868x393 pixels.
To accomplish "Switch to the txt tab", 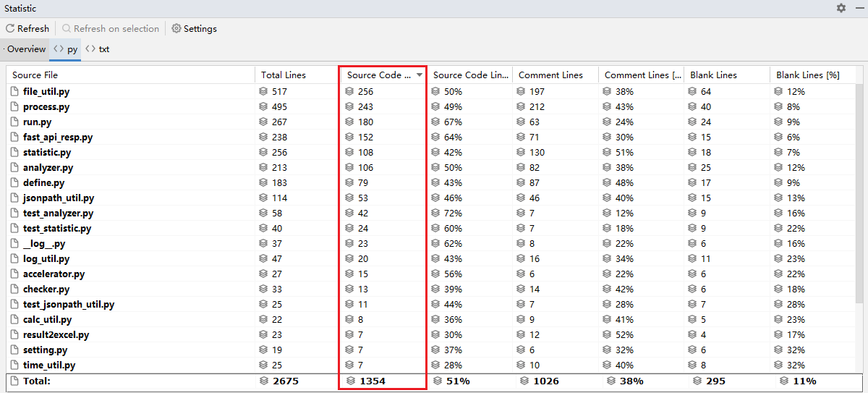I will [x=98, y=49].
